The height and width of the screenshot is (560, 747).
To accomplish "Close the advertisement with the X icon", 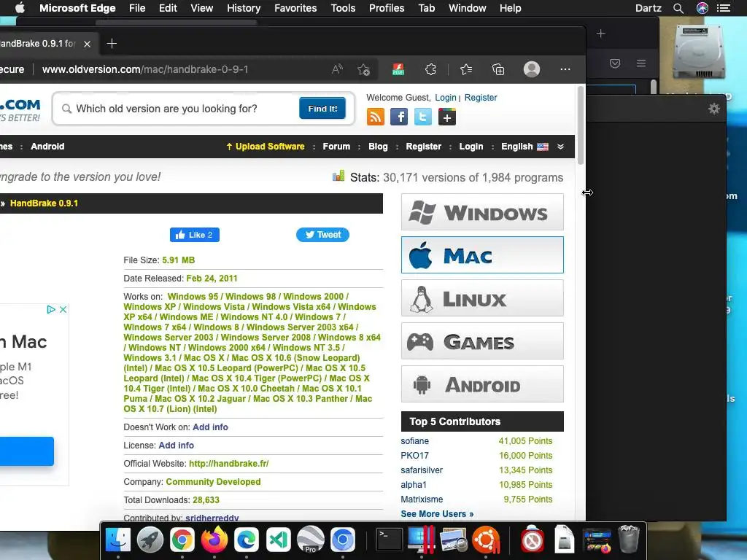I will tap(63, 309).
